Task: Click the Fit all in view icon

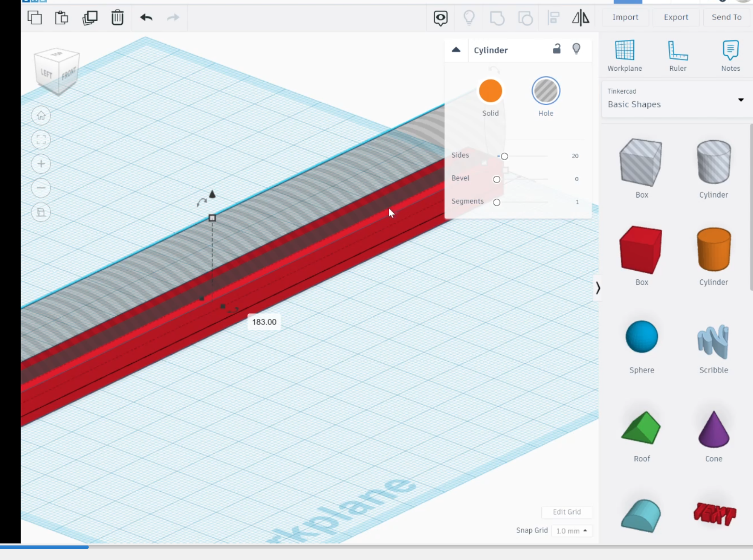Action: tap(41, 140)
